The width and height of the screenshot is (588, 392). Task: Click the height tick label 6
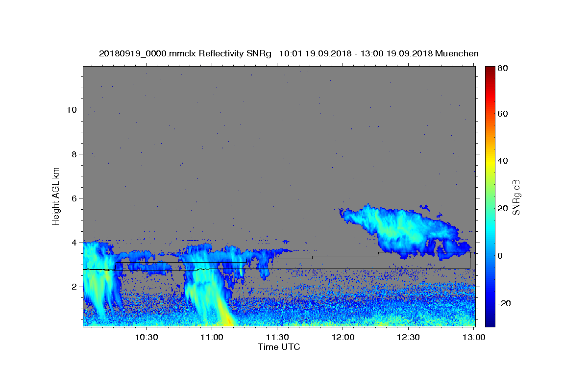pos(73,198)
